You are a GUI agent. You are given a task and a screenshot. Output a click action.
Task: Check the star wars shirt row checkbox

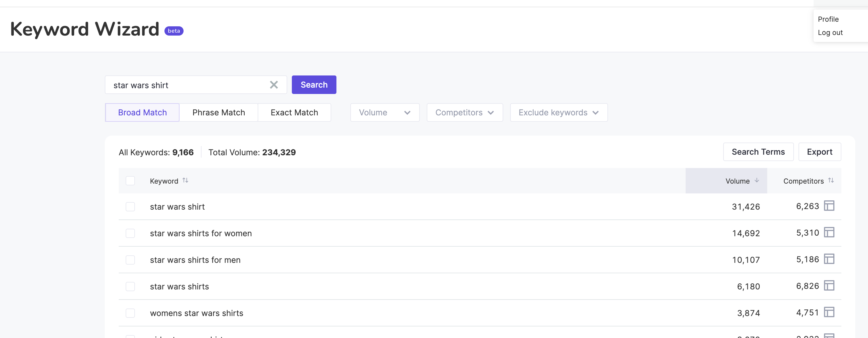130,207
